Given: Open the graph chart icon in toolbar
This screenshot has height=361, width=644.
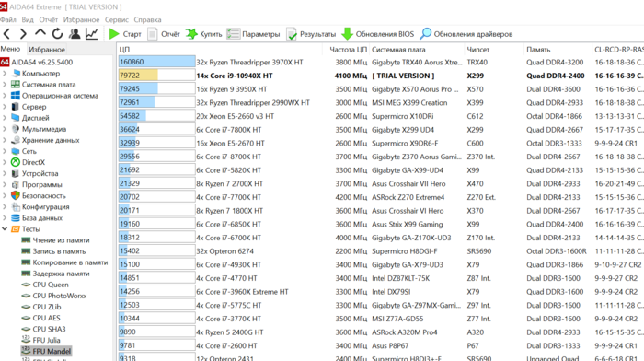Looking at the screenshot, I should point(92,34).
